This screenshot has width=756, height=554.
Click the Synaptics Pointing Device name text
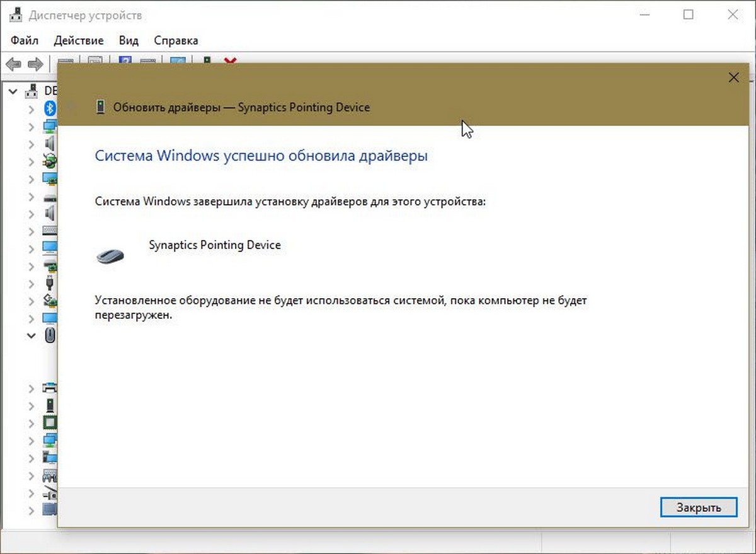[x=215, y=245]
